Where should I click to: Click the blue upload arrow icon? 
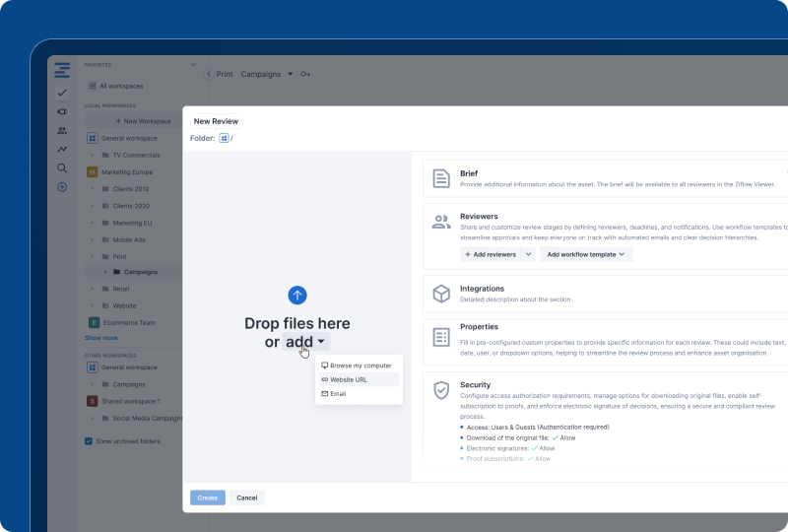pos(297,295)
